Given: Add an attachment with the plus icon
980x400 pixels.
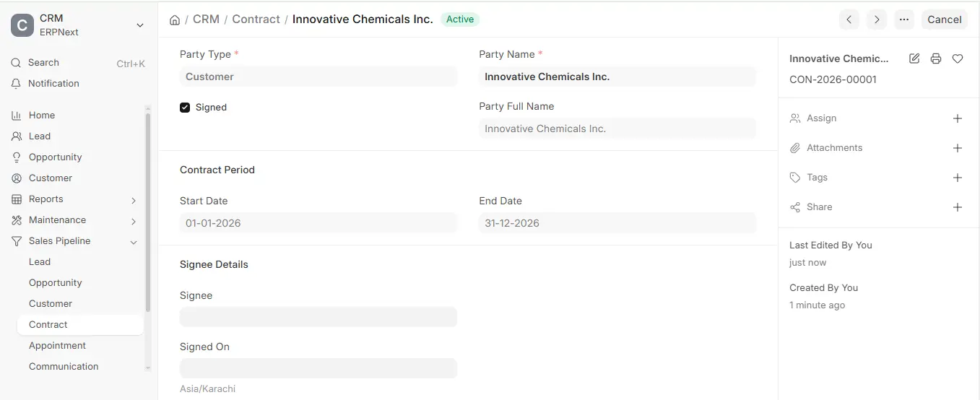Looking at the screenshot, I should (x=958, y=148).
